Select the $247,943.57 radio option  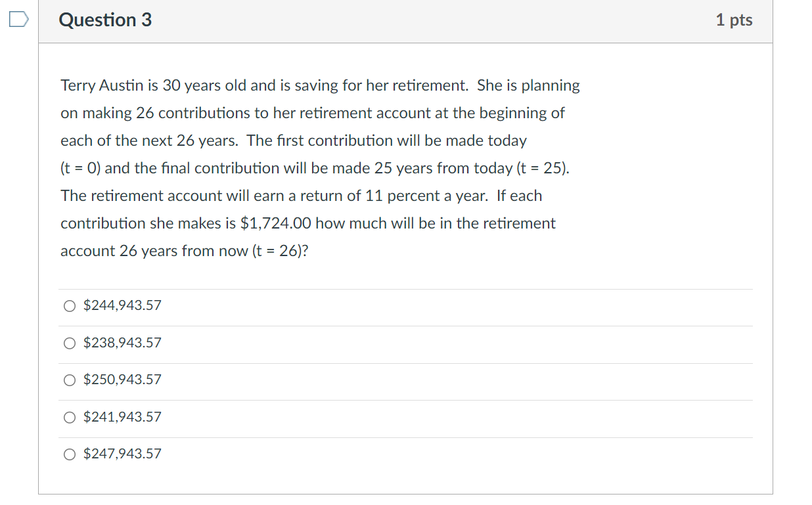70,454
